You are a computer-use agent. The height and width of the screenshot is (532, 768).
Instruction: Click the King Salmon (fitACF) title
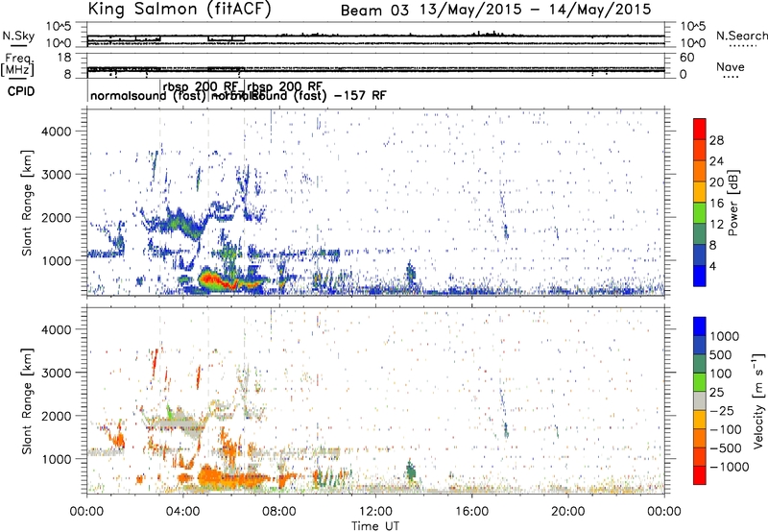coord(180,9)
